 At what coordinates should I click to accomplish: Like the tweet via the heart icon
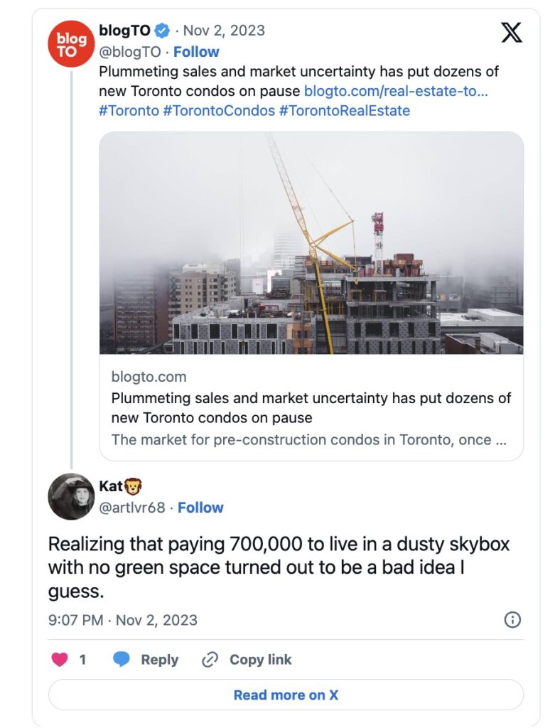click(x=60, y=660)
